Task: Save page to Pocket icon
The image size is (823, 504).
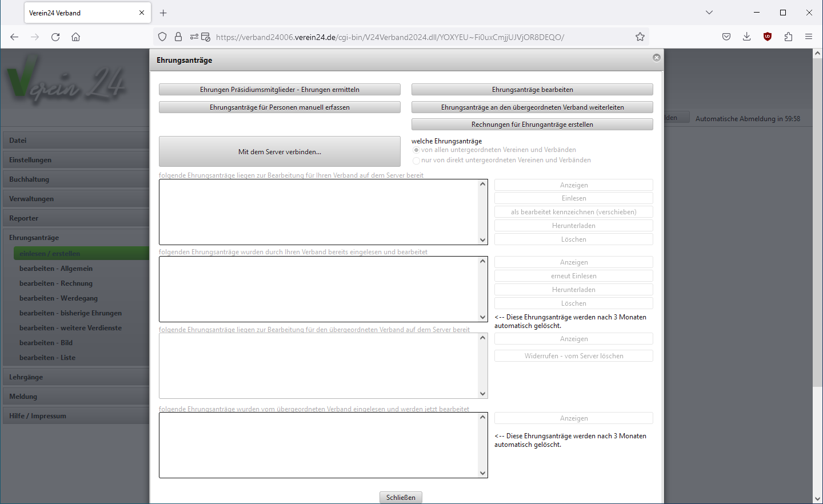Action: click(x=726, y=37)
